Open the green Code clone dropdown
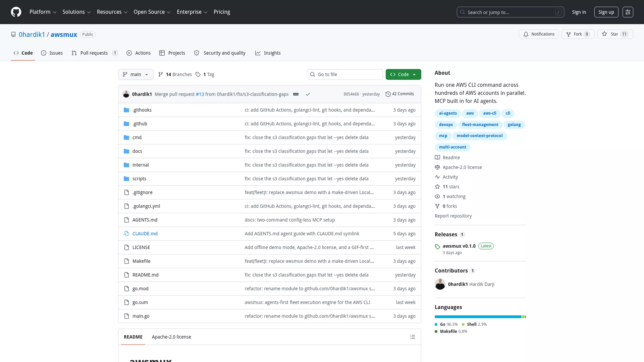Screen dimensions: 644x362 tap(404, 74)
